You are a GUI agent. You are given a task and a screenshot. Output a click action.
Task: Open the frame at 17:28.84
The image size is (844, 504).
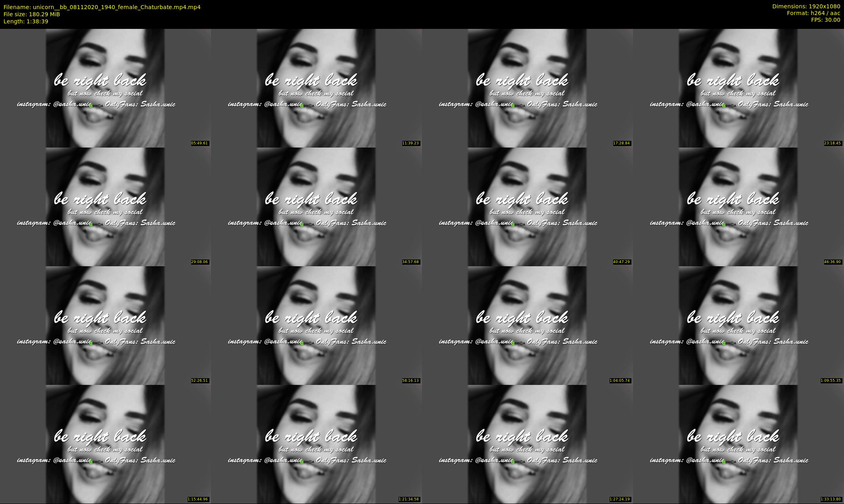tap(527, 88)
